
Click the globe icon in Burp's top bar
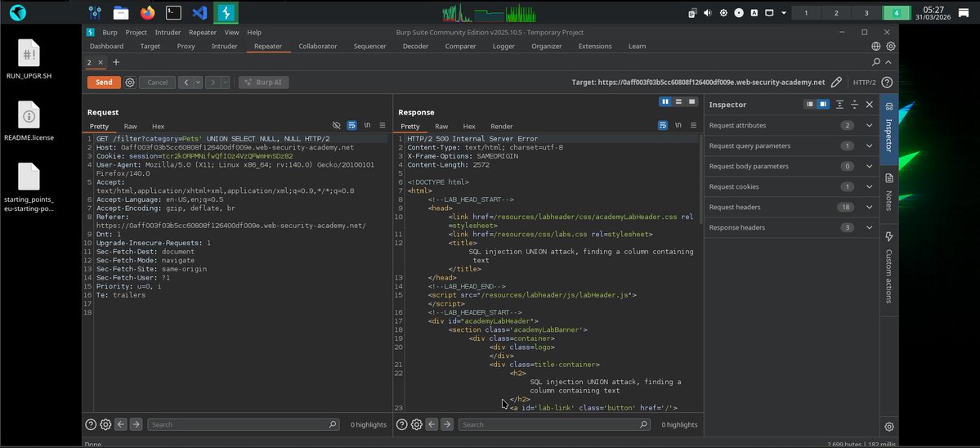point(876,47)
